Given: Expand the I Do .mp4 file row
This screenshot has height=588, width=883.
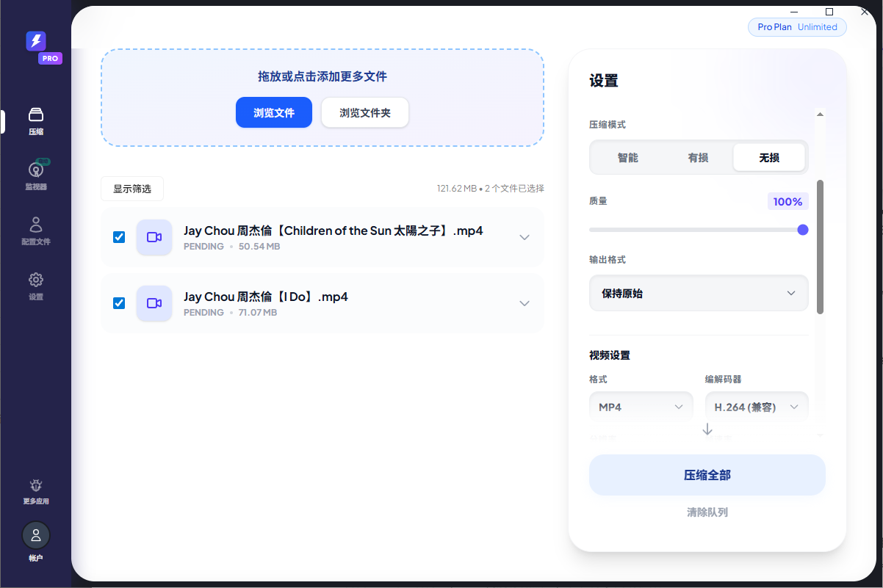Looking at the screenshot, I should pyautogui.click(x=525, y=303).
